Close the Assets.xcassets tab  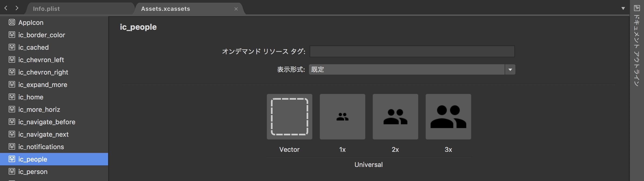[236, 9]
